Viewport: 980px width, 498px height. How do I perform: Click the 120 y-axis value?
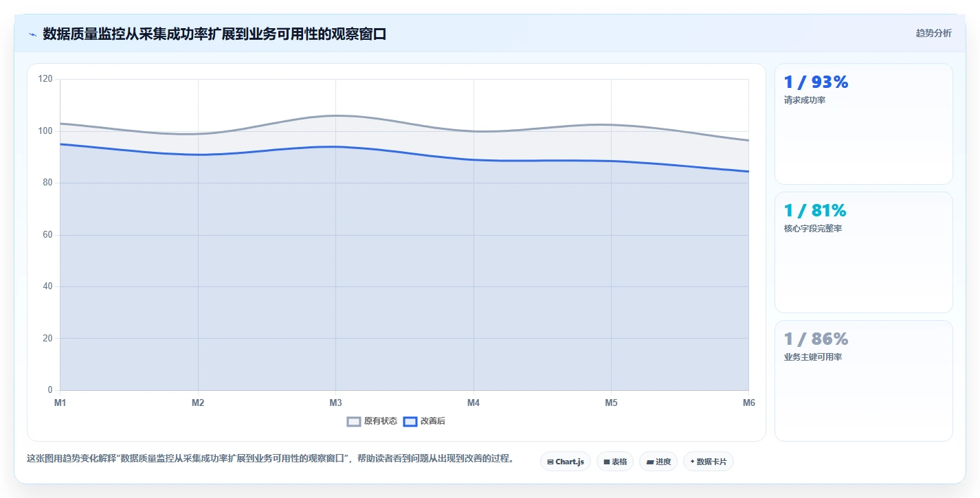(45, 79)
